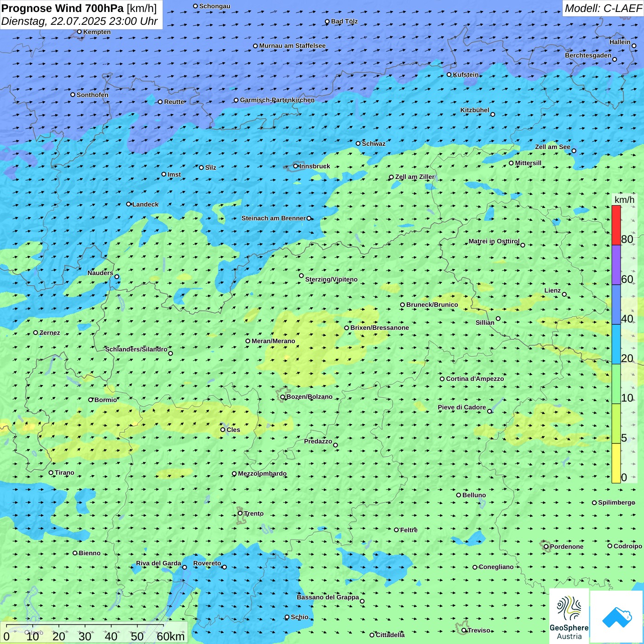
Task: Click the Innsbruck city marker
Action: (296, 166)
